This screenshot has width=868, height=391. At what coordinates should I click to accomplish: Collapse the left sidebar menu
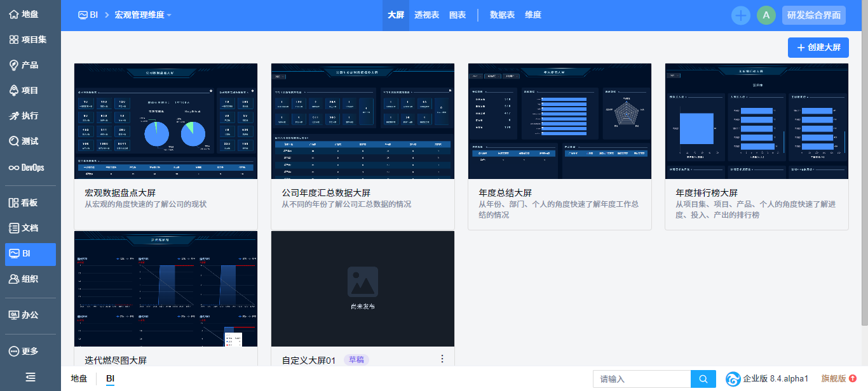(x=31, y=376)
